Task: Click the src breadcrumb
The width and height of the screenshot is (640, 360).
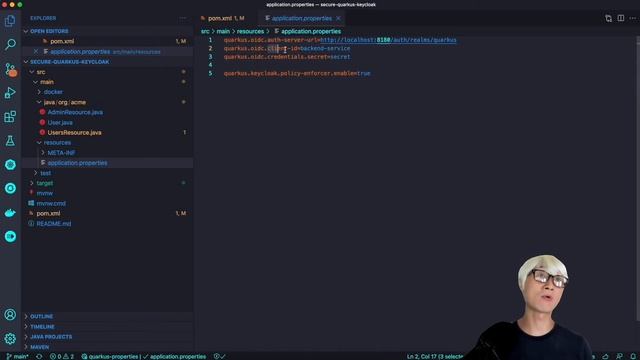Action: point(205,31)
